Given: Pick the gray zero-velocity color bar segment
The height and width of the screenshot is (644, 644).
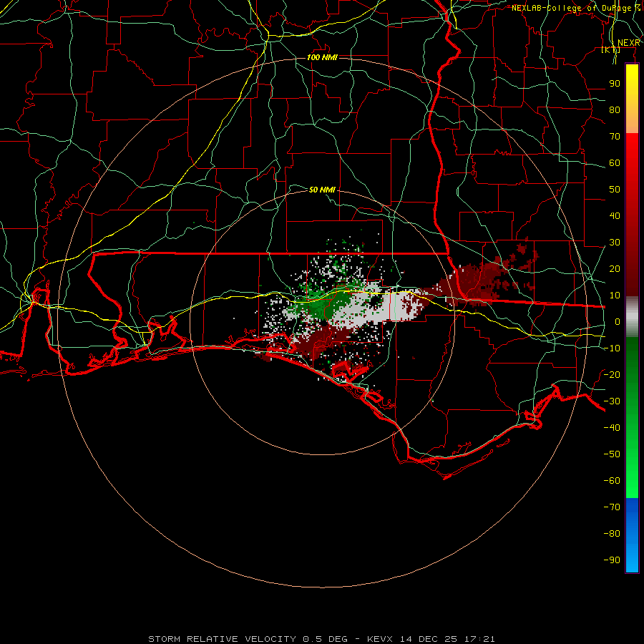Looking at the screenshot, I should pyautogui.click(x=632, y=317).
